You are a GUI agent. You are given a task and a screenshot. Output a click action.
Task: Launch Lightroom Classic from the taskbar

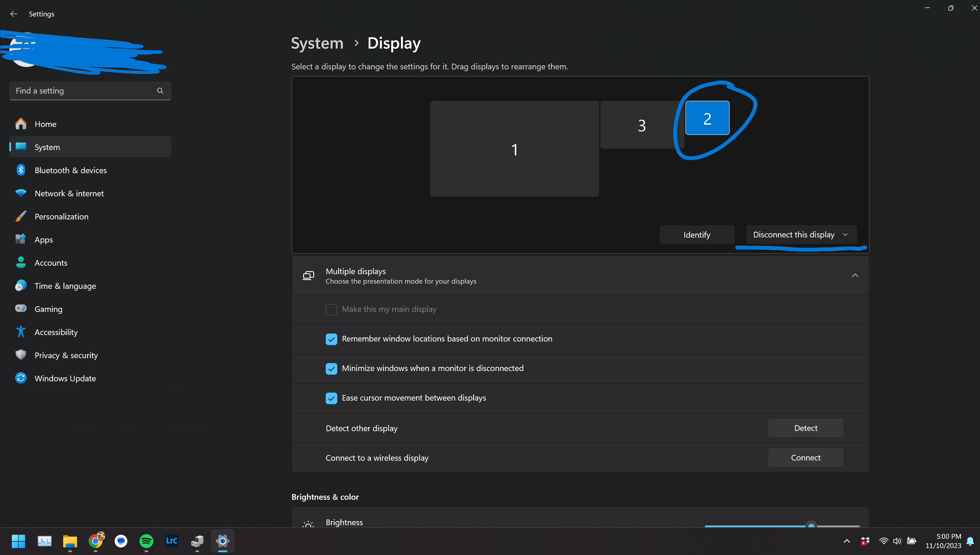(171, 541)
